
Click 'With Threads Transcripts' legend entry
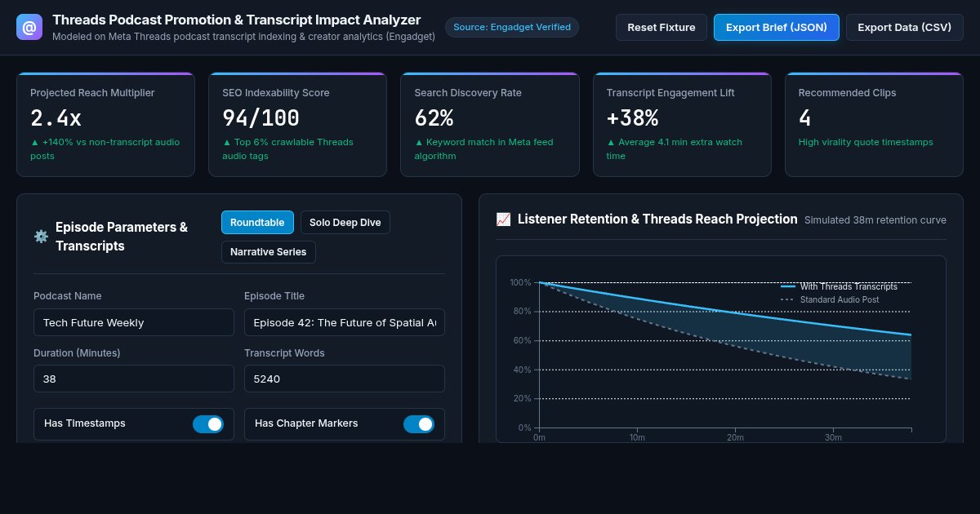(x=840, y=286)
